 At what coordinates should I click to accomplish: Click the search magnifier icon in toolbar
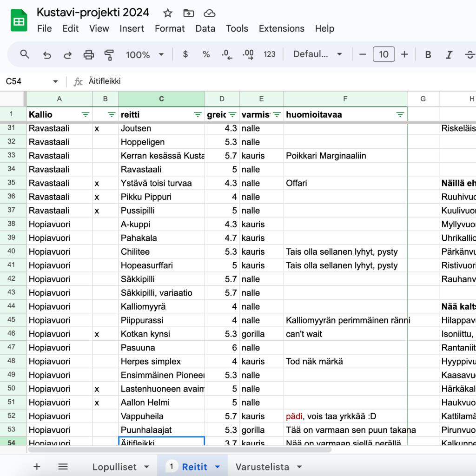tap(25, 54)
